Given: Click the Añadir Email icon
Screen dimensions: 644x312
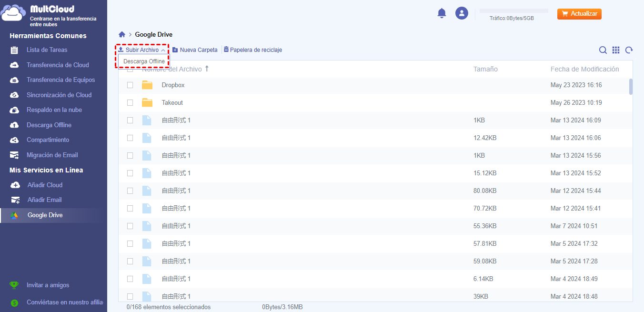Looking at the screenshot, I should tap(15, 200).
